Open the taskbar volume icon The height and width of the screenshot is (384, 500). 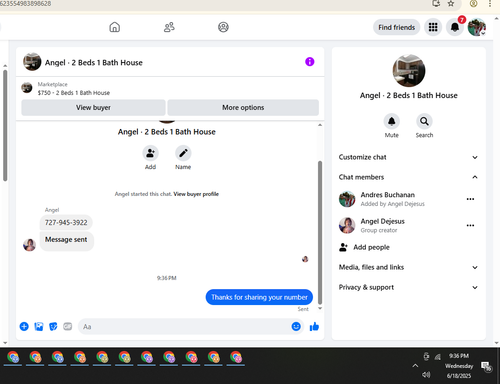[x=426, y=375]
